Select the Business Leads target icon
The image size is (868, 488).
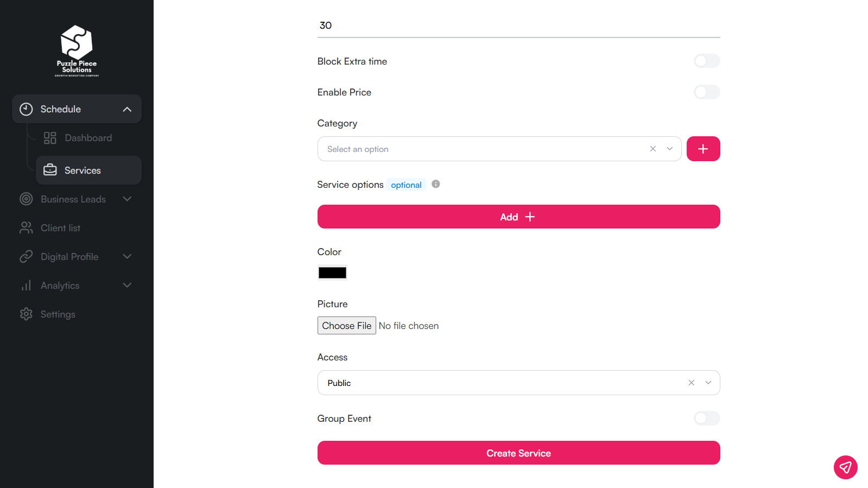(x=26, y=199)
